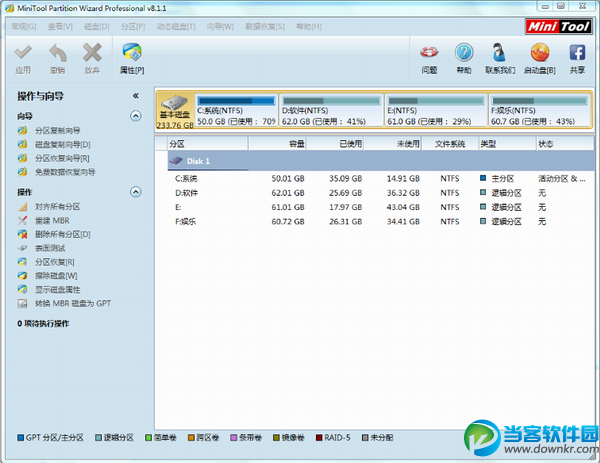Sort by the Type (类型) column header
Screen dimensions: 600x463
[x=507, y=144]
